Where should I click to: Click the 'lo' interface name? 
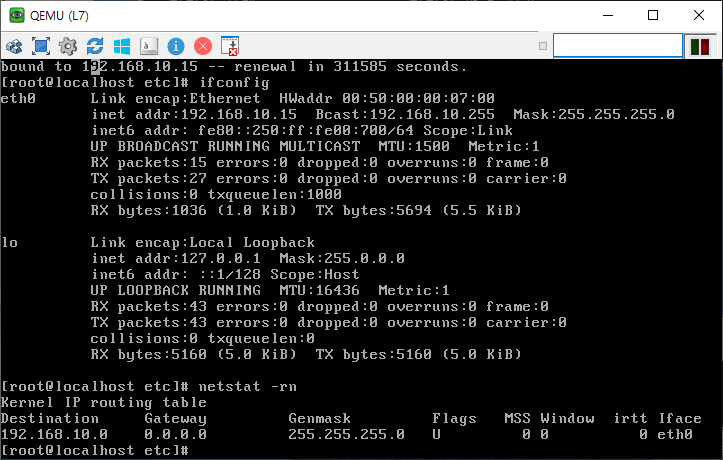click(x=9, y=242)
